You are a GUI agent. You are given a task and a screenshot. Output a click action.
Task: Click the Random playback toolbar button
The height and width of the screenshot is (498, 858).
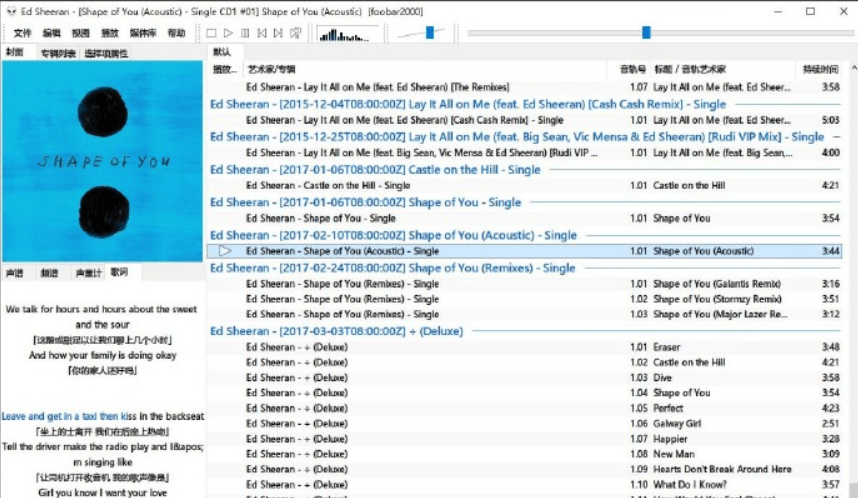[x=295, y=33]
